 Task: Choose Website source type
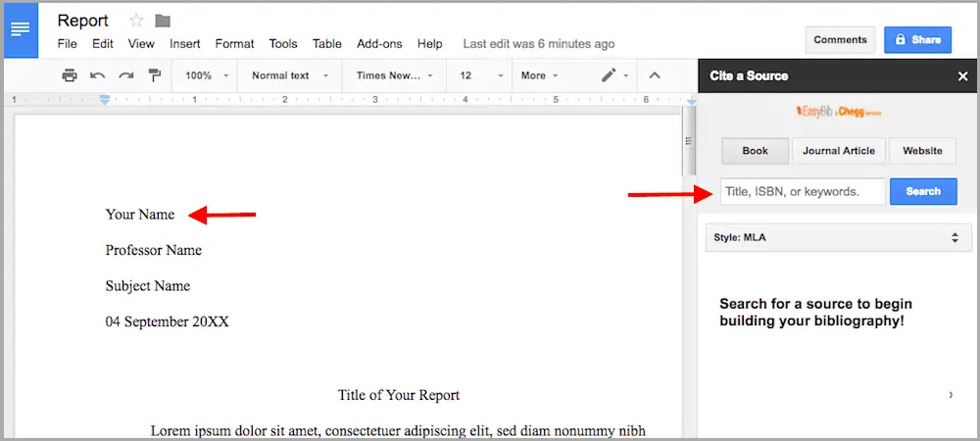(x=922, y=151)
